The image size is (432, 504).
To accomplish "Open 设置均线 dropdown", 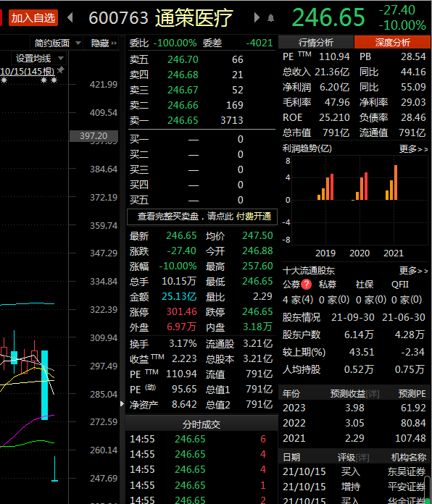I will (x=39, y=58).
